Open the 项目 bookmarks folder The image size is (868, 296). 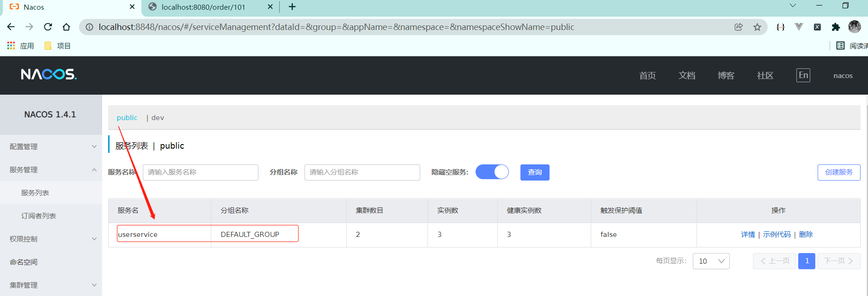57,46
